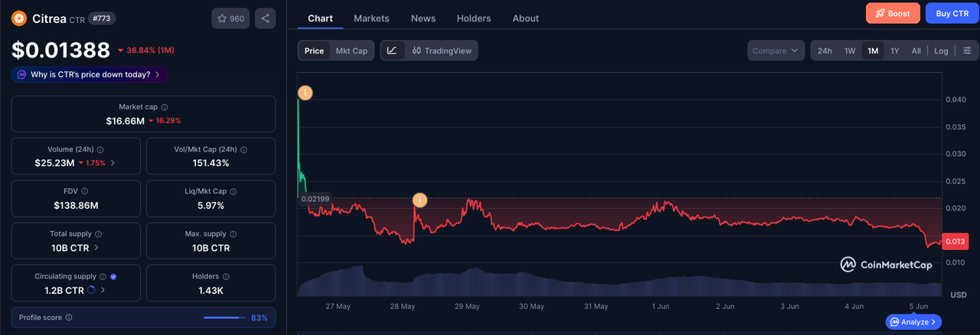Click the 1 Jun date axis label
The image size is (980, 335).
pyautogui.click(x=660, y=306)
